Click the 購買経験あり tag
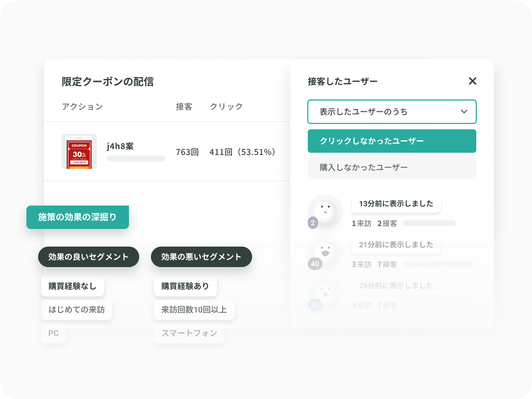This screenshot has width=532, height=399. click(x=185, y=286)
